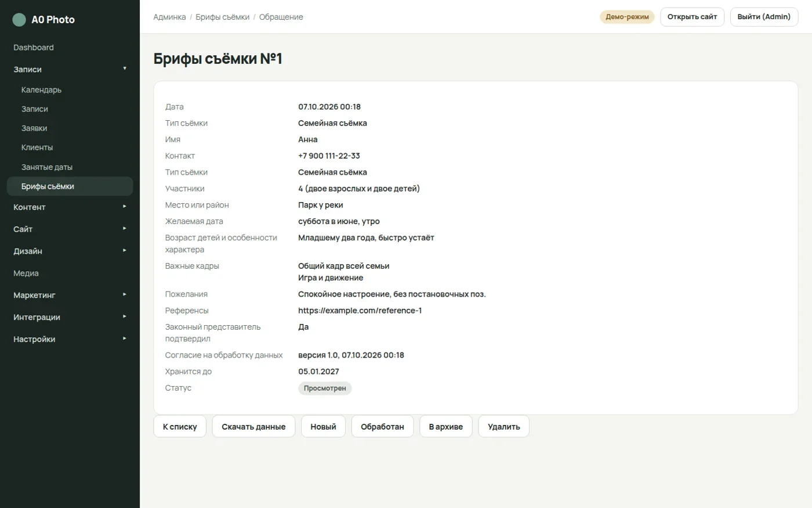Expand the Контент section arrow
The width and height of the screenshot is (812, 508).
point(125,207)
